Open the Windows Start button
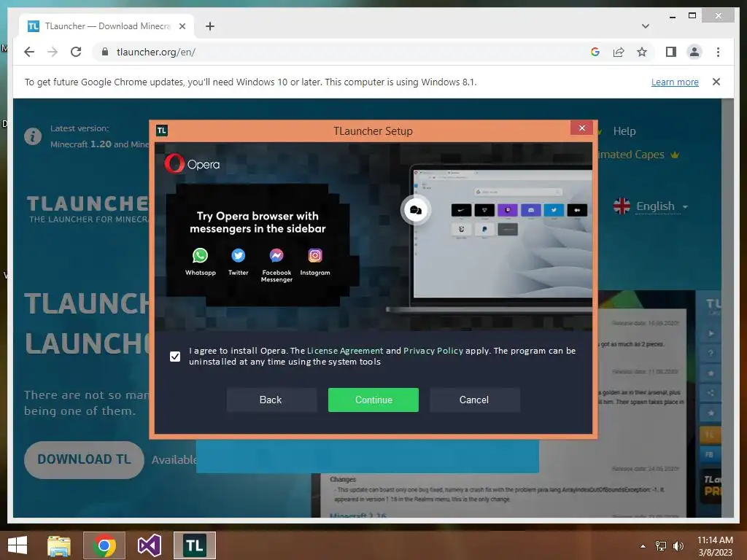 pos(18,545)
